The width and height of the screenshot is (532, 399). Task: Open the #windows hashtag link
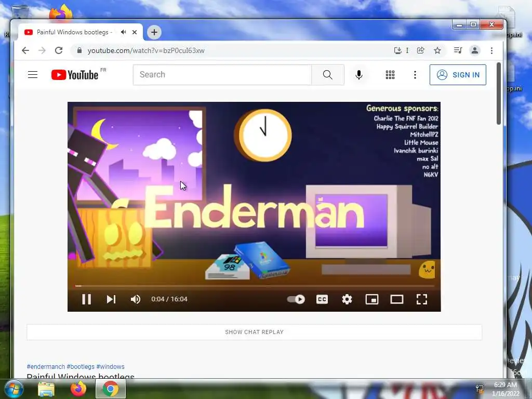click(110, 367)
